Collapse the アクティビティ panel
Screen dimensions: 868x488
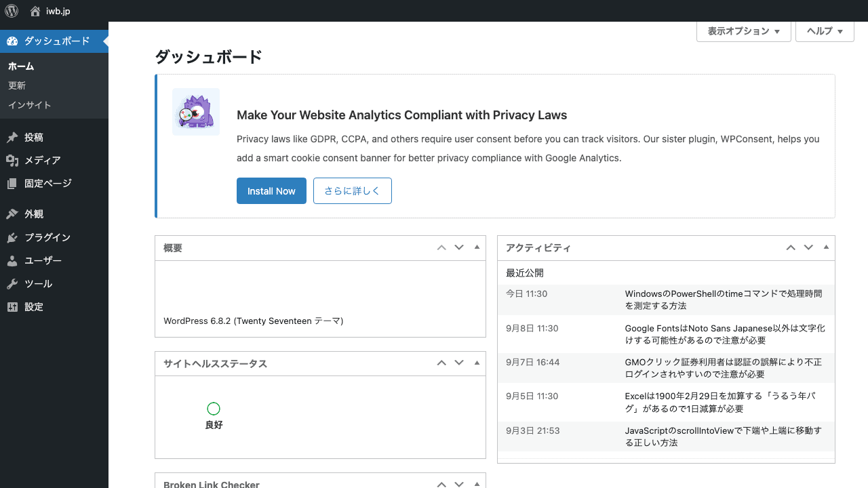[x=826, y=248]
